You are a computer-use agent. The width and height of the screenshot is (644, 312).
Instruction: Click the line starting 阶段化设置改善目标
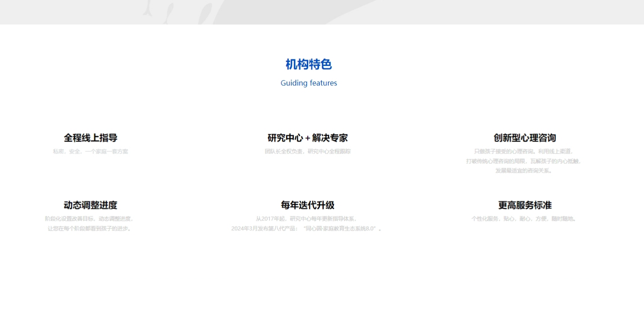pyautogui.click(x=89, y=219)
